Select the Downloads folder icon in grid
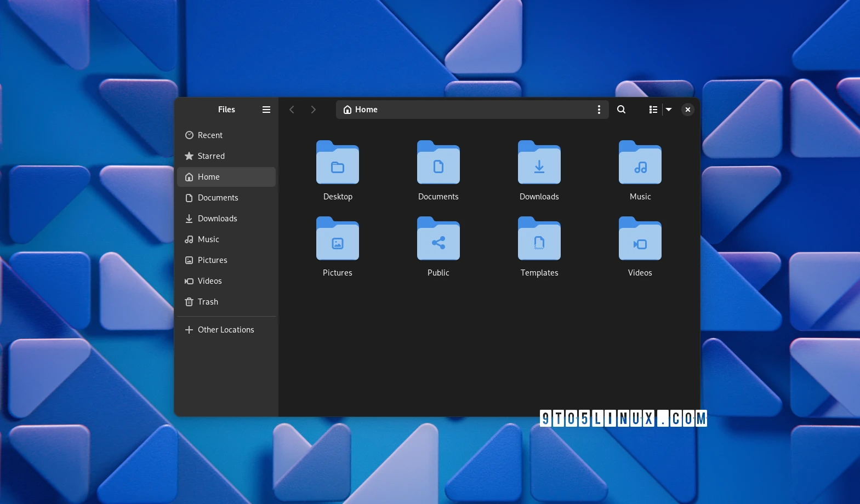860x504 pixels. 539,163
